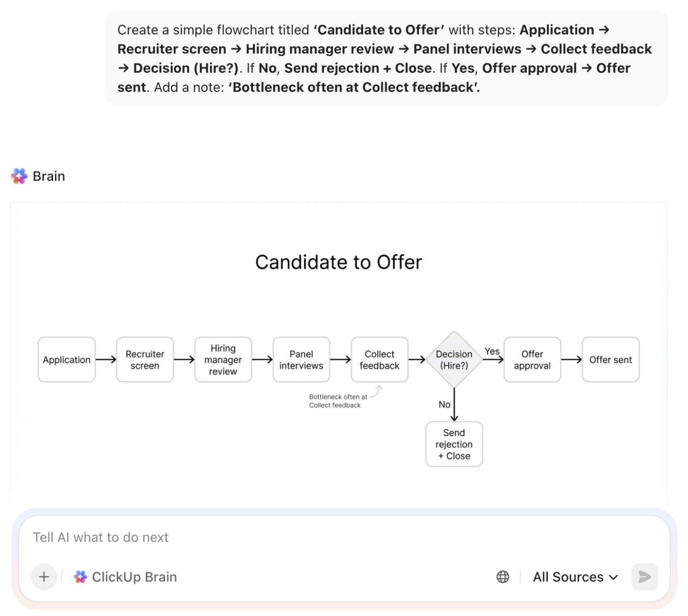
Task: Enable web search via the globe icon
Action: pos(502,577)
